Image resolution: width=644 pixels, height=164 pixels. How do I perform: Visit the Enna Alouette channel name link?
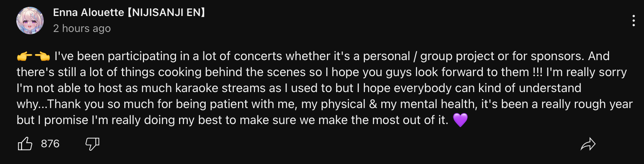click(x=129, y=13)
